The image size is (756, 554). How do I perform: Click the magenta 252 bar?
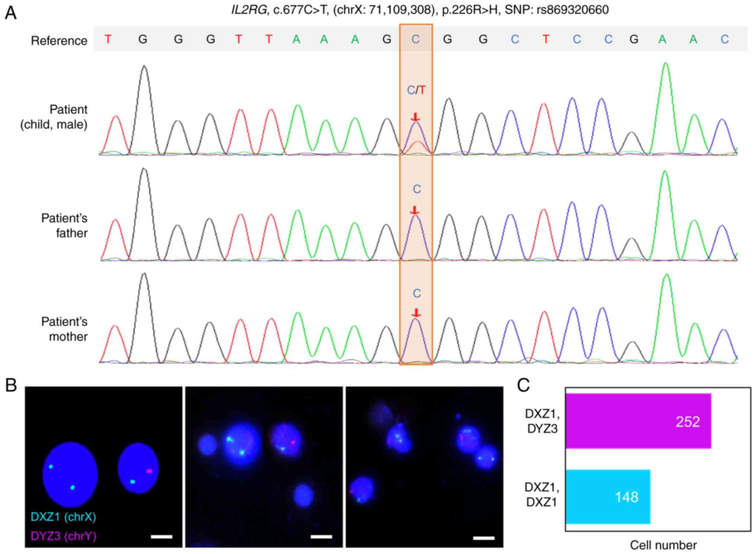tap(638, 421)
